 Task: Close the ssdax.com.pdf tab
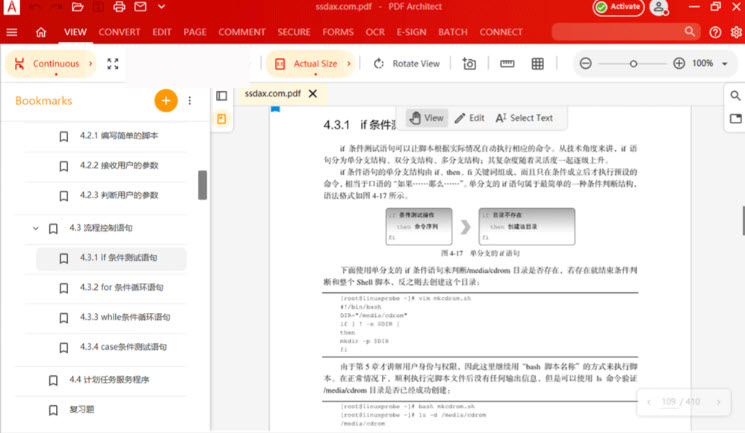point(313,94)
